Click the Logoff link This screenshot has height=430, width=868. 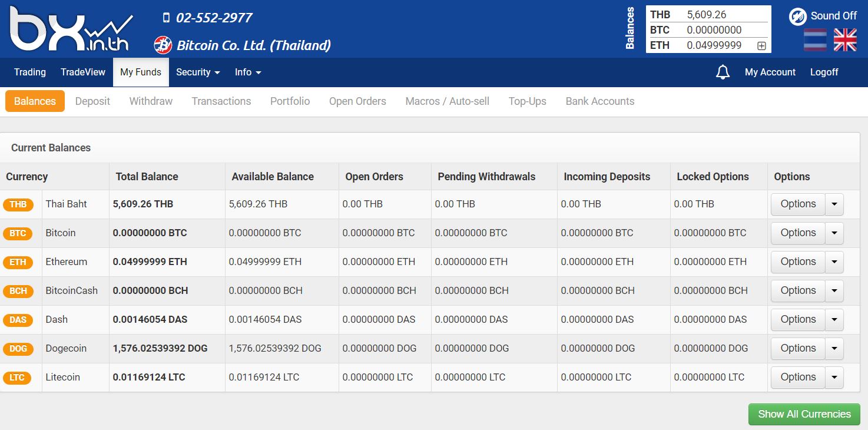824,72
